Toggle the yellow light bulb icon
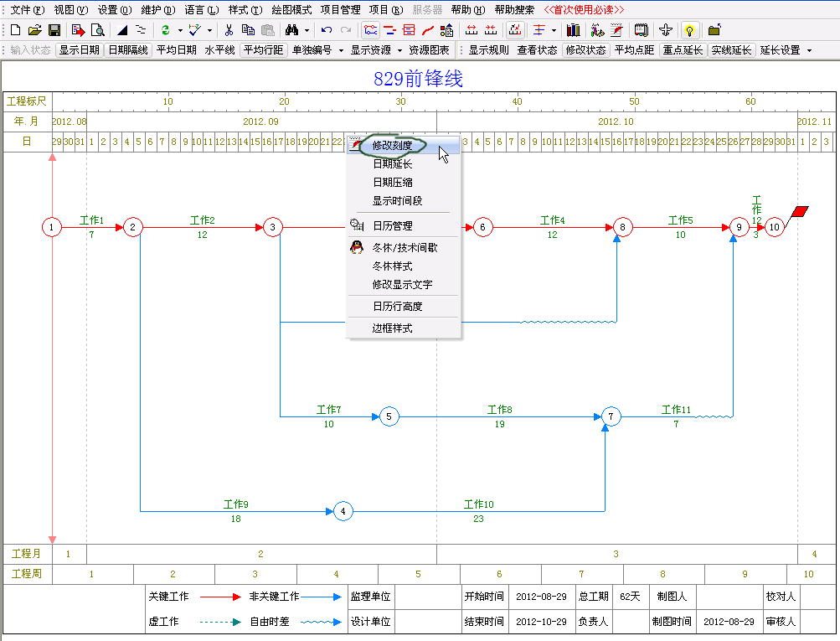840x641 pixels. (x=689, y=30)
